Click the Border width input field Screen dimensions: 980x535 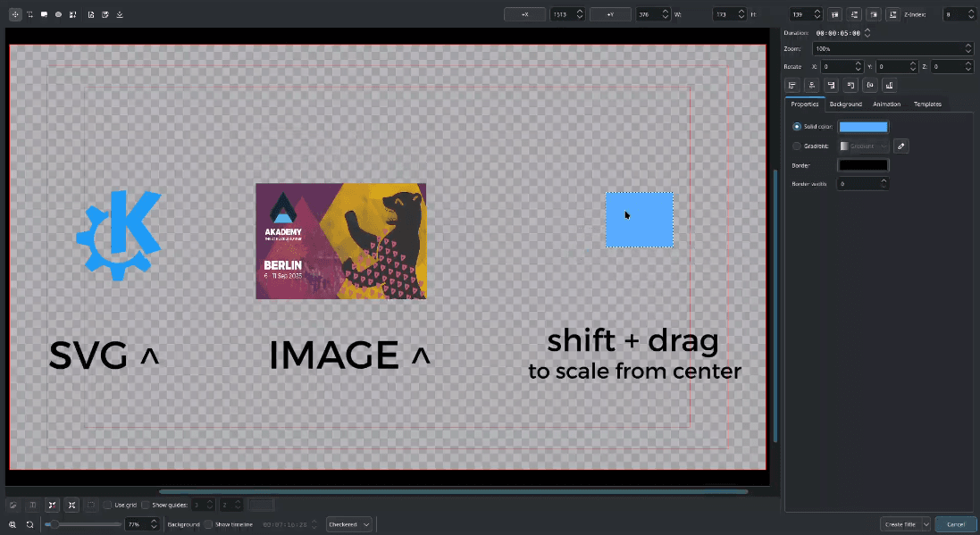coord(858,183)
